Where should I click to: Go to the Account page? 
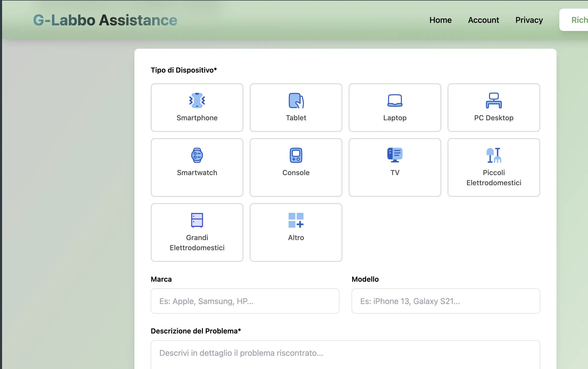tap(483, 20)
